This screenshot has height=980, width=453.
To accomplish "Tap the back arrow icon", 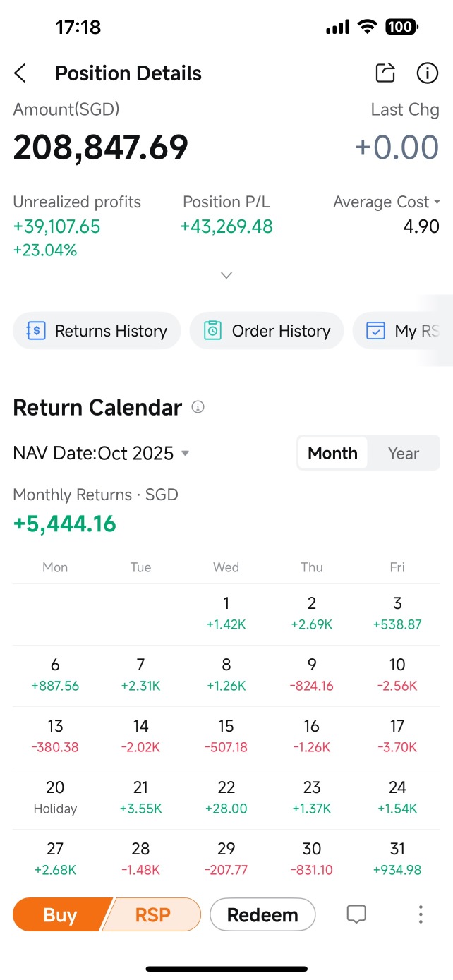I will click(20, 73).
